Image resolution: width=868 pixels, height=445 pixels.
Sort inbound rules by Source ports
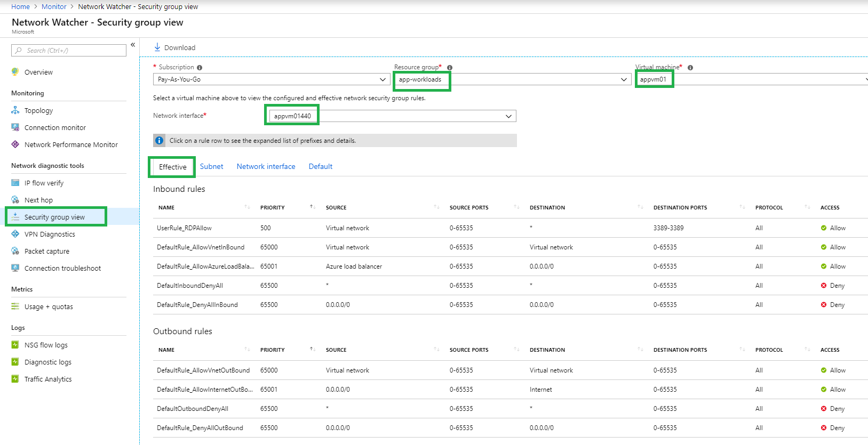(516, 207)
